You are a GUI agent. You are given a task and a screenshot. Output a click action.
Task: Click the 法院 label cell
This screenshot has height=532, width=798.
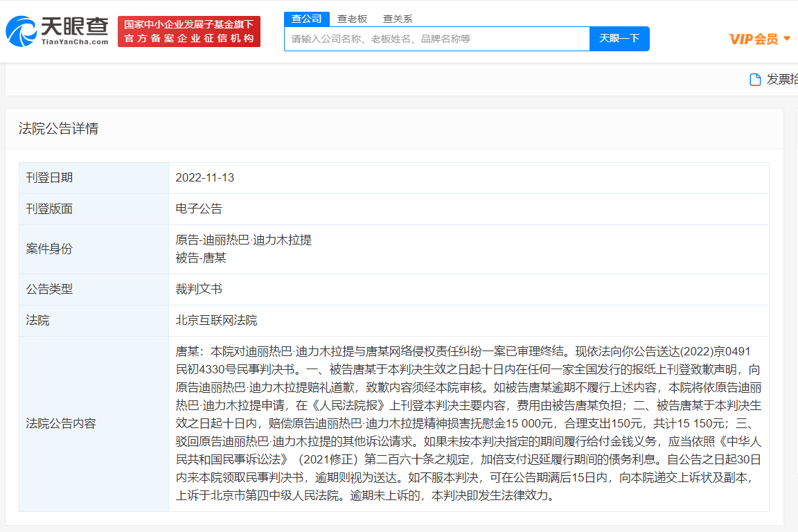pos(94,321)
